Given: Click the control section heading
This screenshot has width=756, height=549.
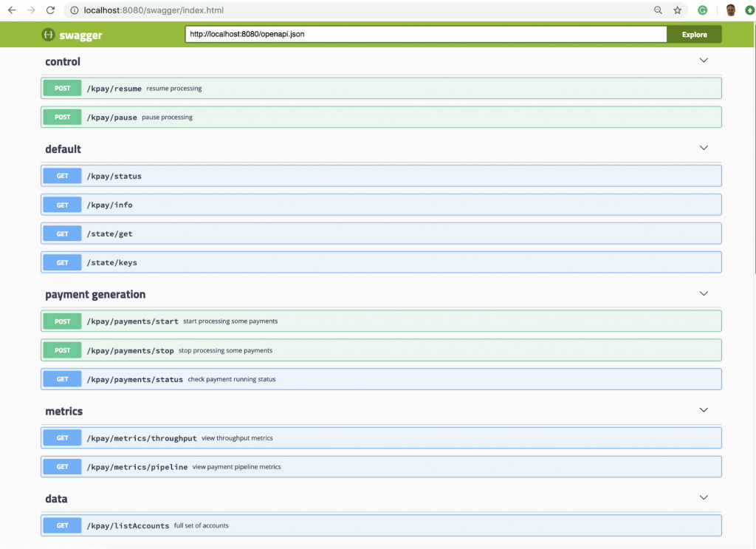Looking at the screenshot, I should click(63, 62).
